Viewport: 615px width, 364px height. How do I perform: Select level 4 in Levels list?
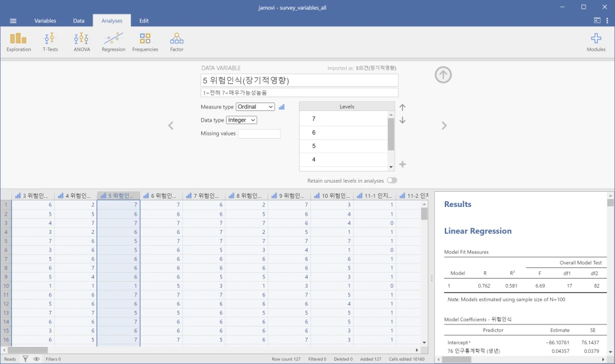[343, 160]
